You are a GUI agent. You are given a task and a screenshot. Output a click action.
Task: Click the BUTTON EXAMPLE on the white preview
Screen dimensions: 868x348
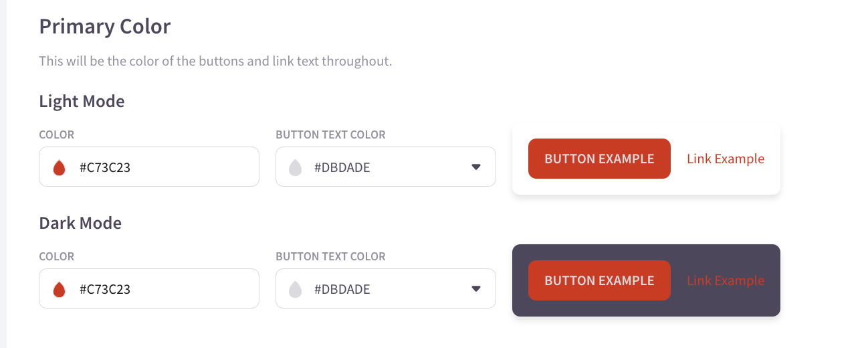pos(599,159)
